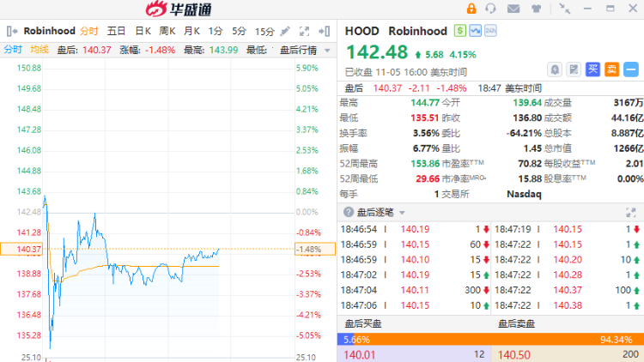
Task: Expand the 盘后逐笔 tick panel to fullscreen
Action: [x=630, y=212]
